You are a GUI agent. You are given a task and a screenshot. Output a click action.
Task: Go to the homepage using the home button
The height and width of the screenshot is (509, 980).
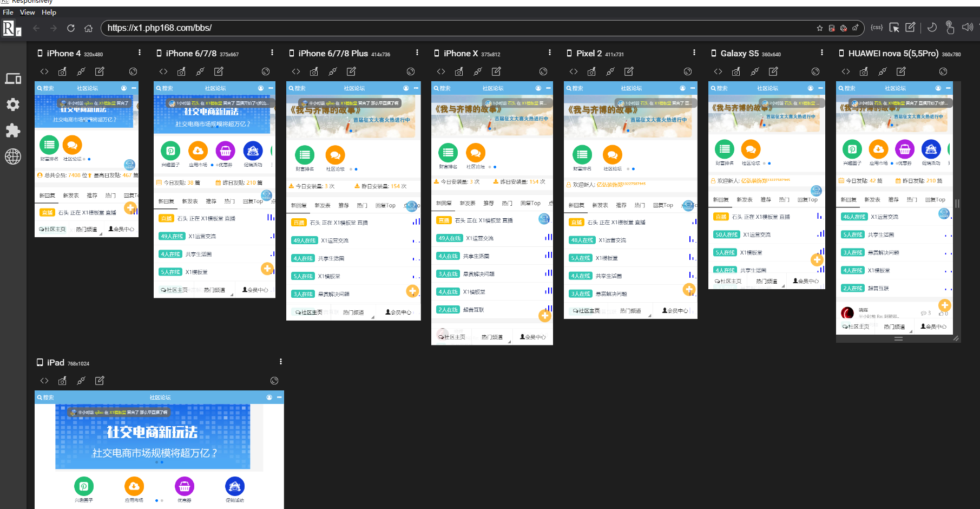[89, 28]
